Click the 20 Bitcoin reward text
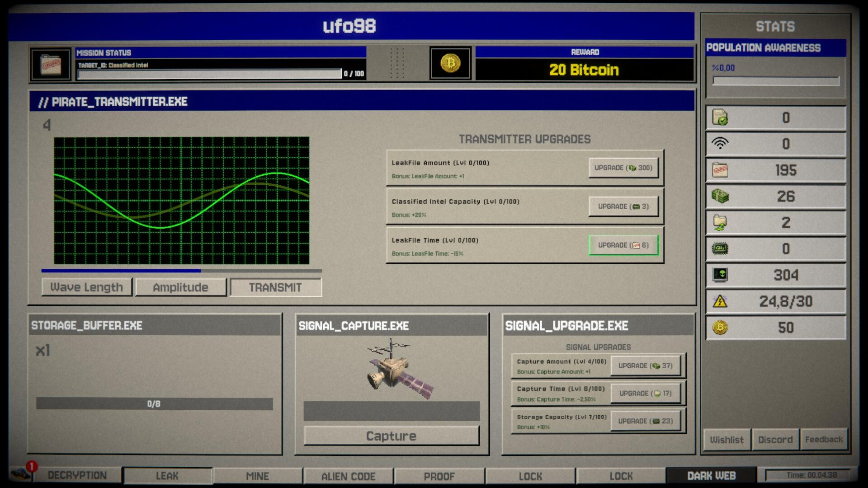868x488 pixels. coord(584,70)
